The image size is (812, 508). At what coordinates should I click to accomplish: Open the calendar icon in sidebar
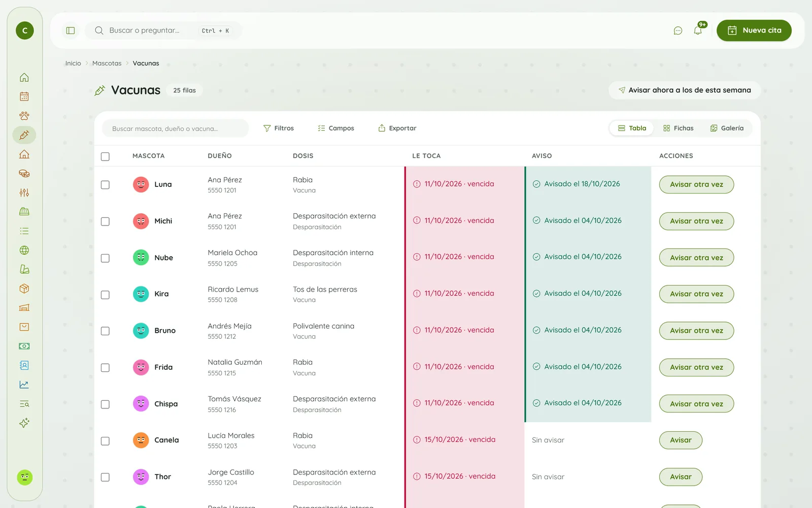point(24,97)
